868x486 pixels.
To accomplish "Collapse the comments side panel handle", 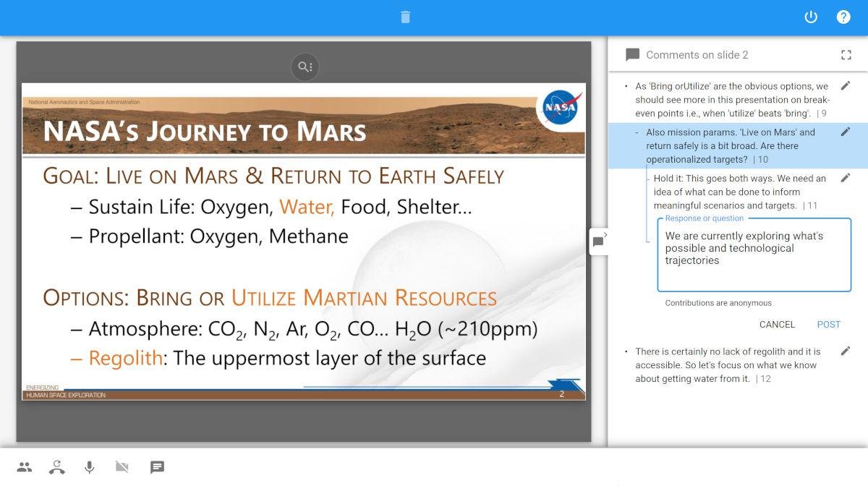I will click(599, 241).
